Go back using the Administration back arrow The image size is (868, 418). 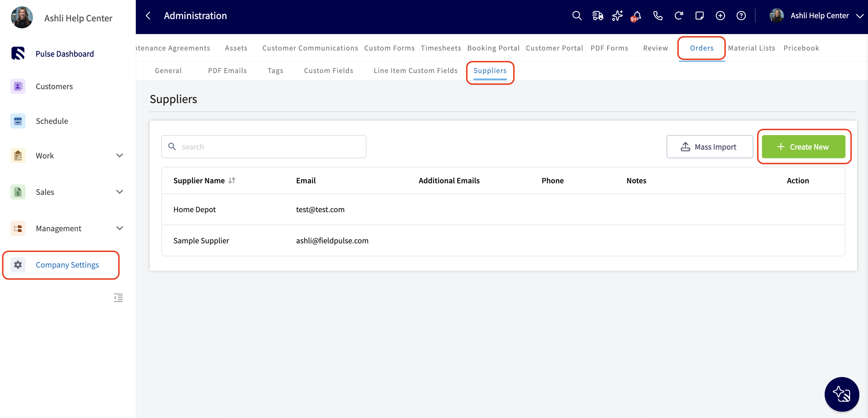pyautogui.click(x=148, y=16)
